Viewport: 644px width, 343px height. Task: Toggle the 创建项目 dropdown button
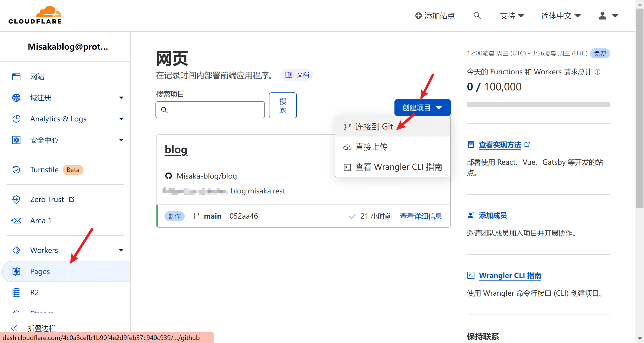(422, 108)
